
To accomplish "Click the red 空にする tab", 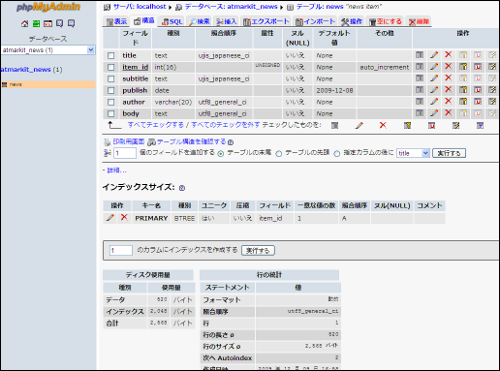I will (385, 22).
